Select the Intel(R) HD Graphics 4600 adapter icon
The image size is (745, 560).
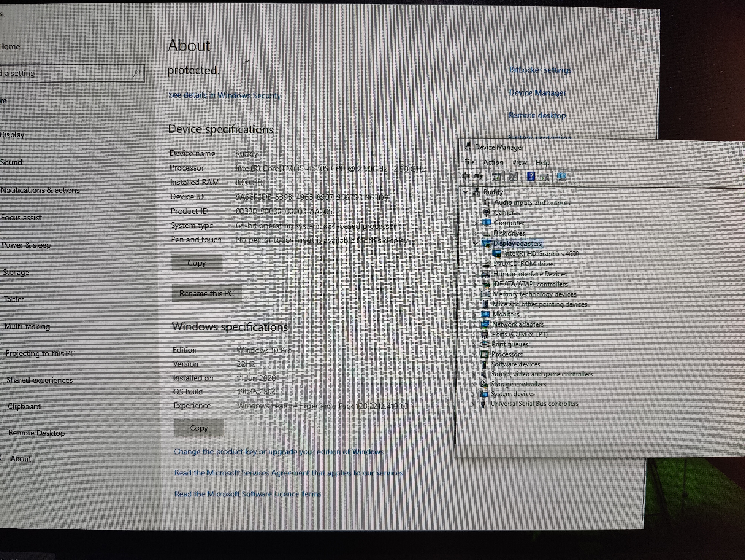click(x=497, y=254)
